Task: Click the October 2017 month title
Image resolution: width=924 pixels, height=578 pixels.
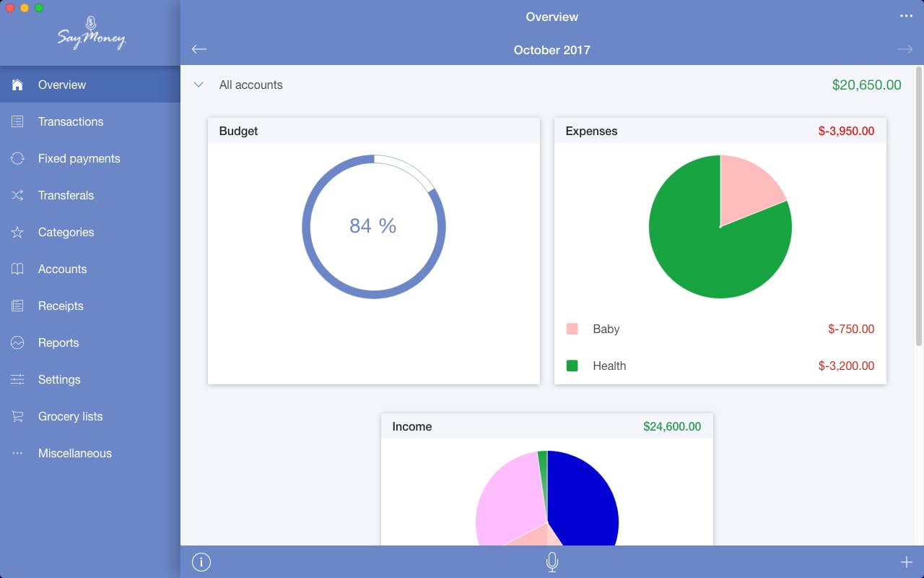Action: pyautogui.click(x=552, y=50)
